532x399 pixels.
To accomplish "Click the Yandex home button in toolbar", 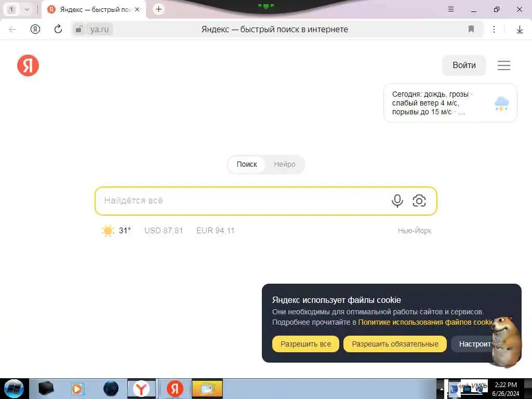I will point(35,30).
